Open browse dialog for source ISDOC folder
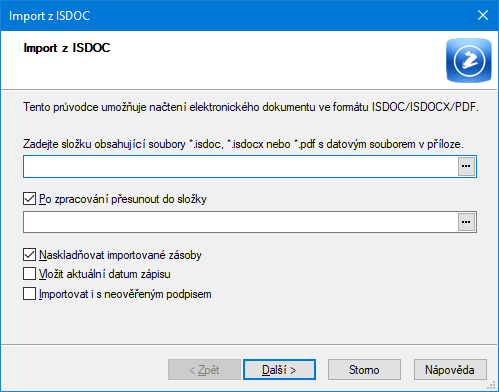This screenshot has width=499, height=392. pos(466,166)
